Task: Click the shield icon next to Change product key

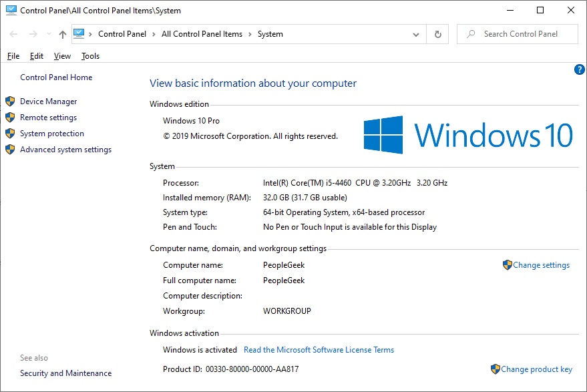Action: [496, 369]
